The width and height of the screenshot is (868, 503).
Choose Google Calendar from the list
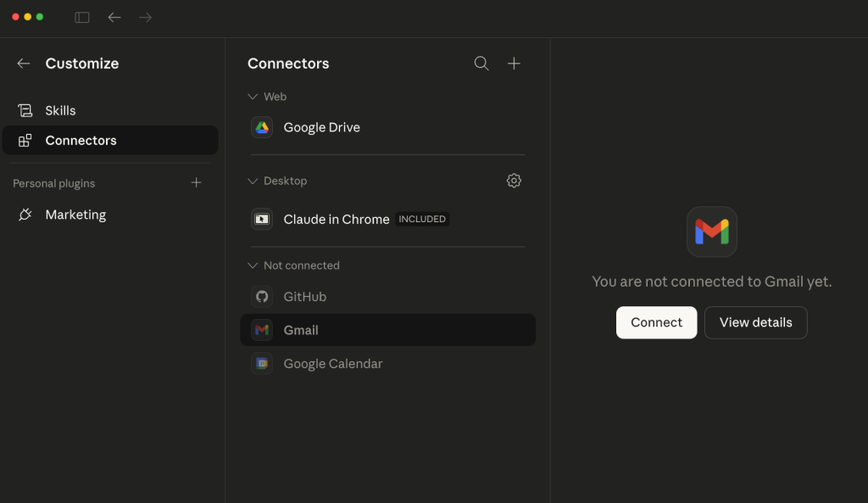coord(332,364)
